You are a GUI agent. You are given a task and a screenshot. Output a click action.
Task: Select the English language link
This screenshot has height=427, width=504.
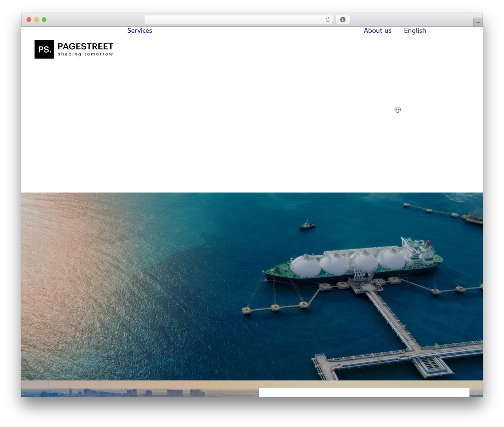(415, 31)
